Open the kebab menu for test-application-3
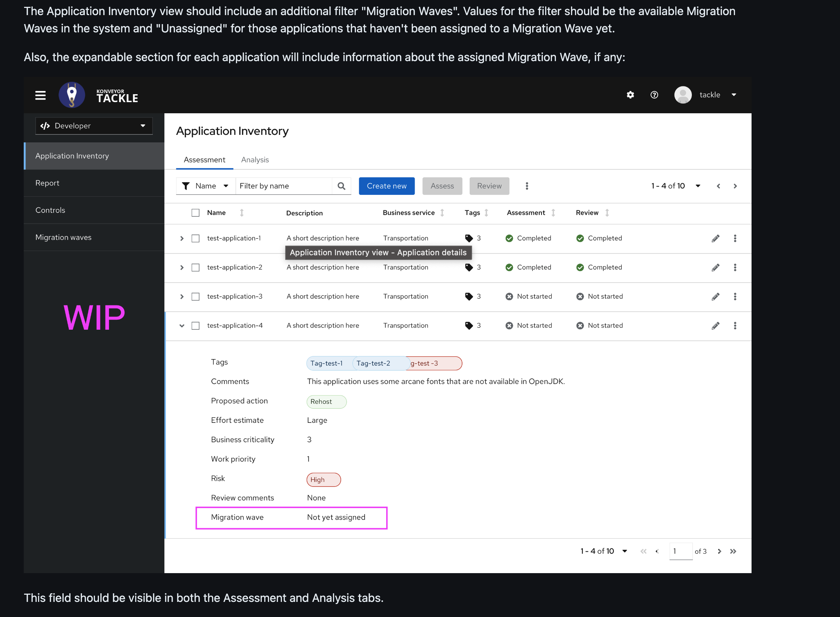This screenshot has width=840, height=617. (735, 296)
